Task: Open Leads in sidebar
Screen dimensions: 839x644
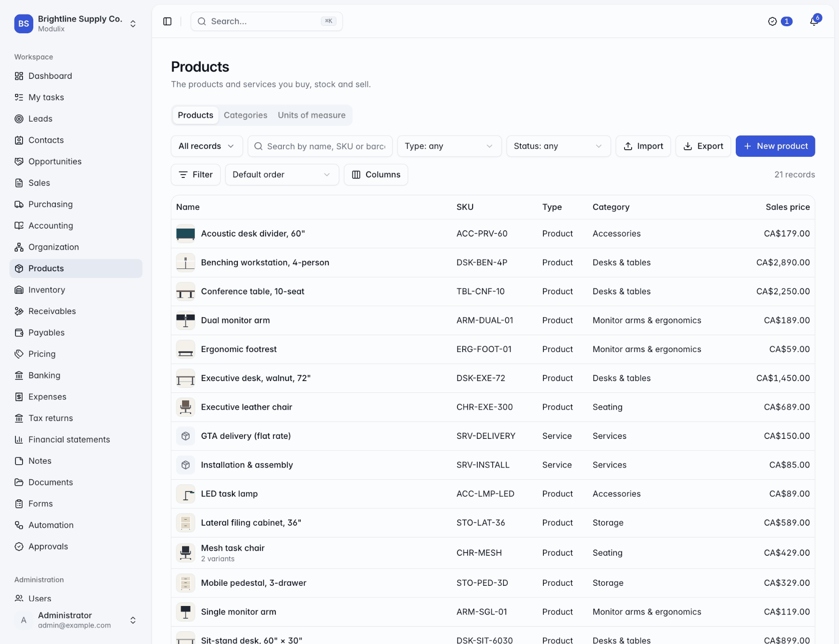Action: coord(76,119)
